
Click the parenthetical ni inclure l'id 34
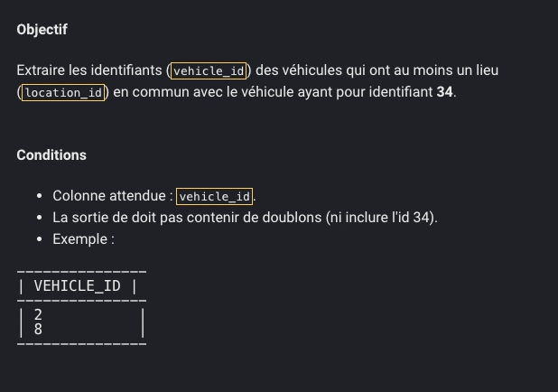coord(382,218)
